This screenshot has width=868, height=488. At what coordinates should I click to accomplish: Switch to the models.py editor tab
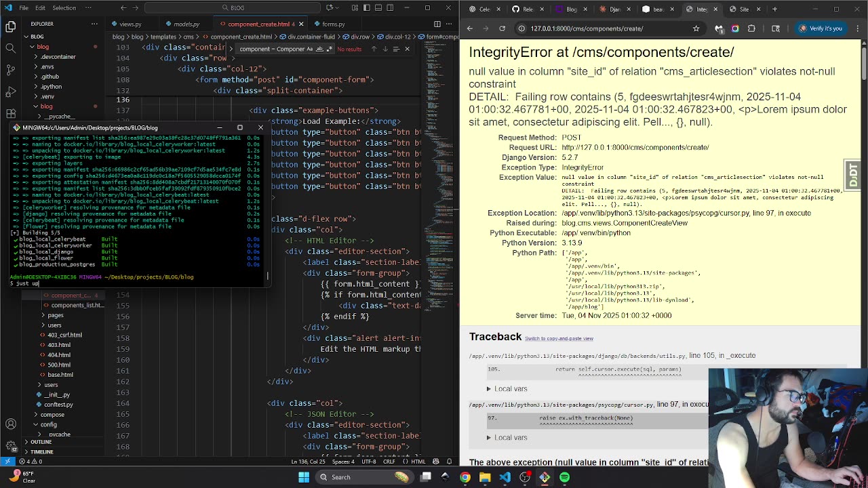tap(186, 24)
